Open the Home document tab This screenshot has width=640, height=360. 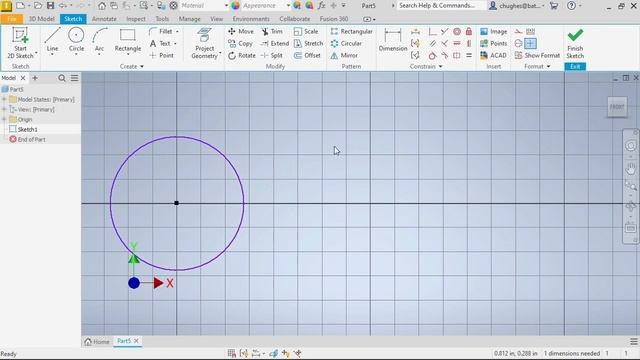point(97,342)
